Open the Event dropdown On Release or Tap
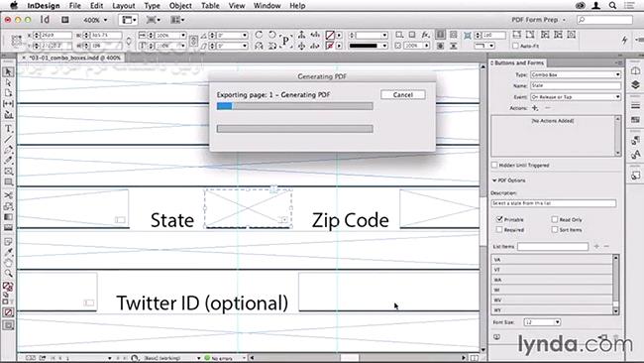Image resolution: width=644 pixels, height=363 pixels. pos(576,97)
